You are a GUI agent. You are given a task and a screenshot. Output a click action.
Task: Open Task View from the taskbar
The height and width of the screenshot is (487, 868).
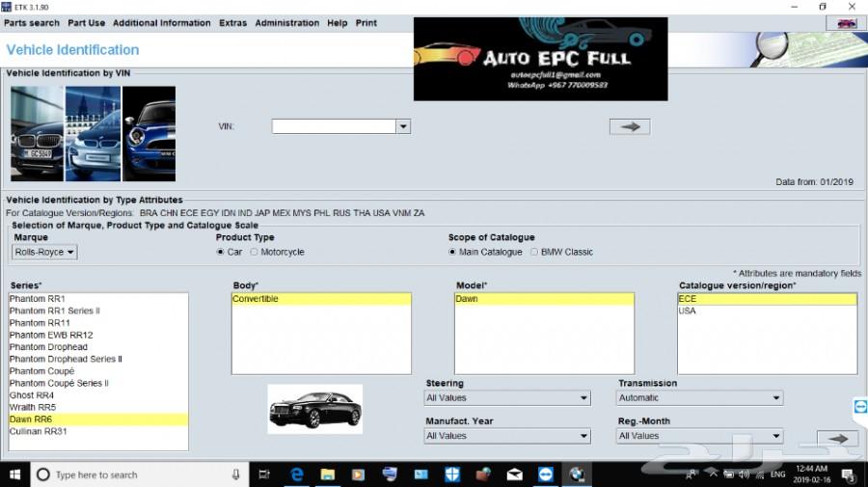coord(264,474)
